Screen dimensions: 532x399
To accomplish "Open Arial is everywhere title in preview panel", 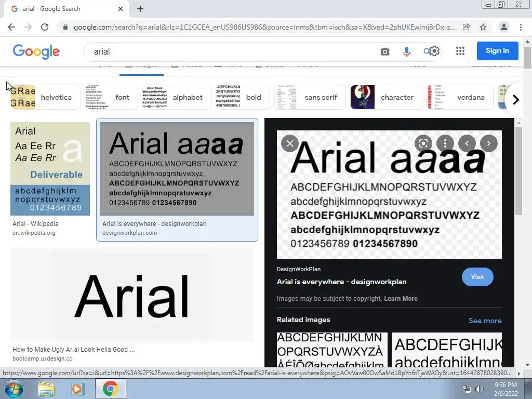I will point(341,282).
